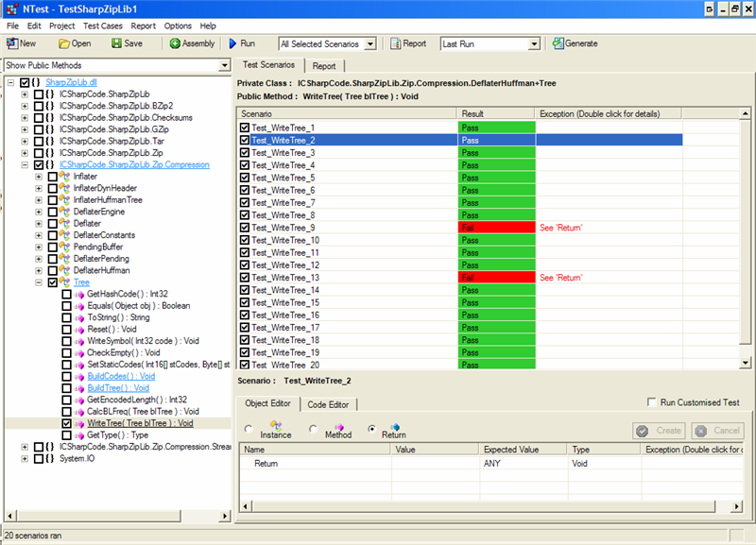Click the Run play arrow icon
The width and height of the screenshot is (756, 545).
[233, 43]
